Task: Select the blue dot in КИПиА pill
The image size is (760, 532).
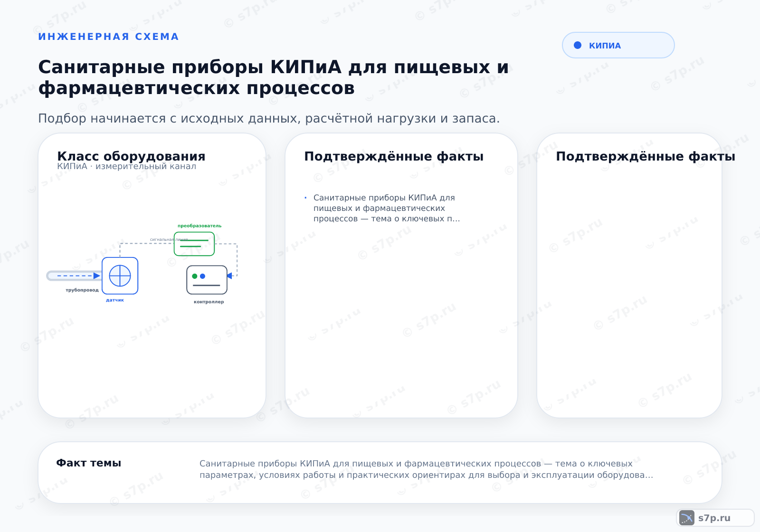Action: [578, 45]
